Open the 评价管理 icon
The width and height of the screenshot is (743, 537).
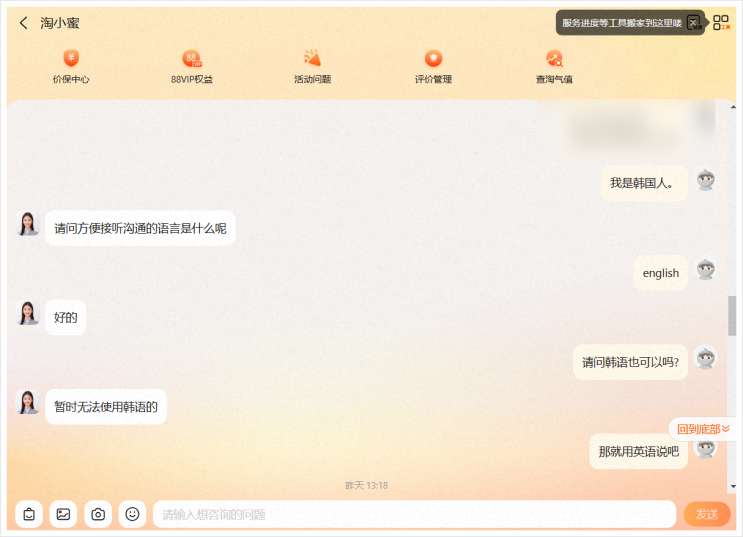433,58
